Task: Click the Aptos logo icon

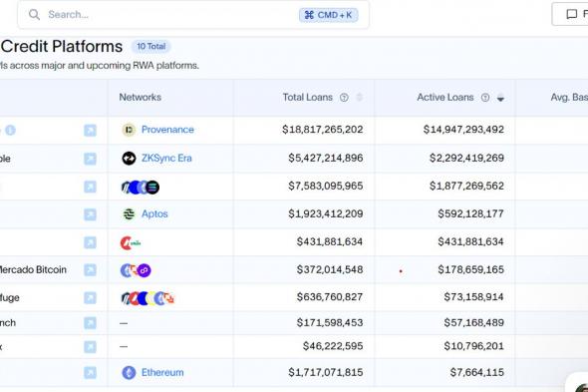Action: [x=129, y=214]
